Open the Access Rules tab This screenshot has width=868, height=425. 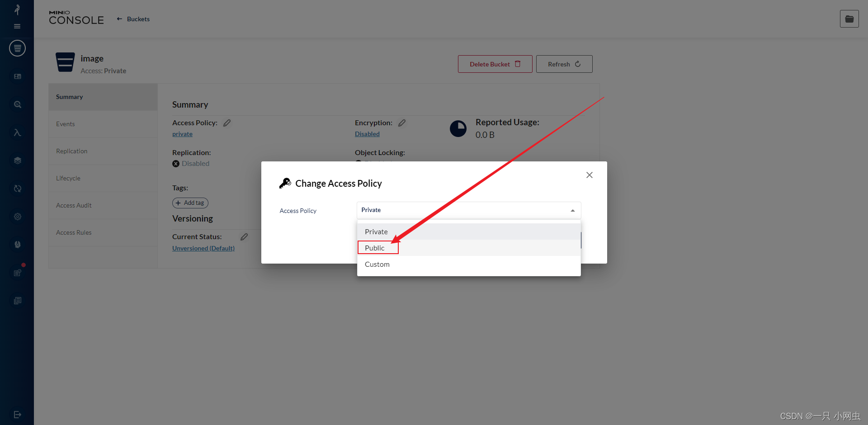[103, 233]
